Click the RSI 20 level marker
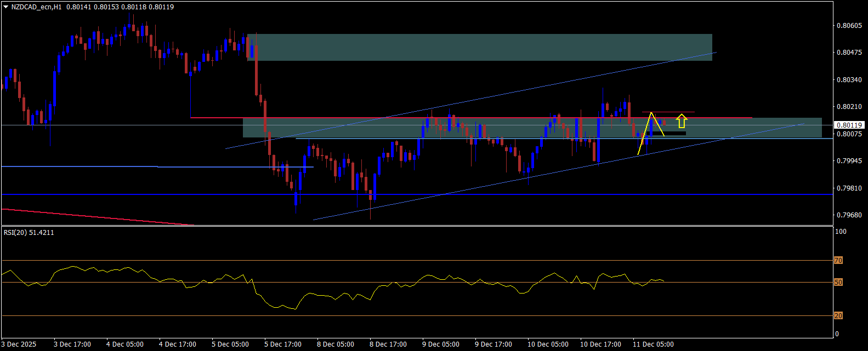Screen dimensions: 868x351 [x=838, y=316]
